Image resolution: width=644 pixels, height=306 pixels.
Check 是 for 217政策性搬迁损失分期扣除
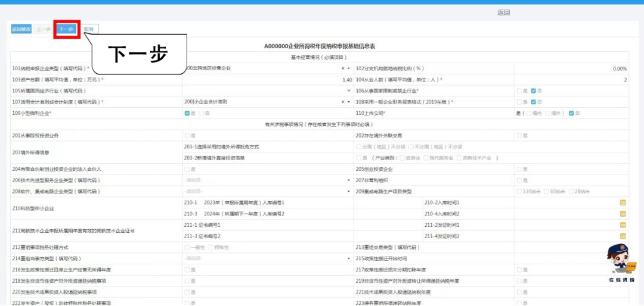tap(519, 270)
